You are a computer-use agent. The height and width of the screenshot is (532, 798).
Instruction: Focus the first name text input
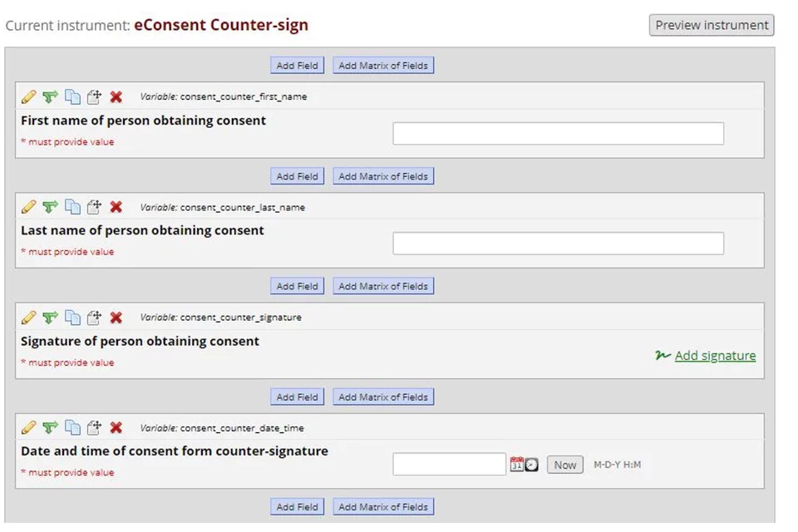click(559, 133)
